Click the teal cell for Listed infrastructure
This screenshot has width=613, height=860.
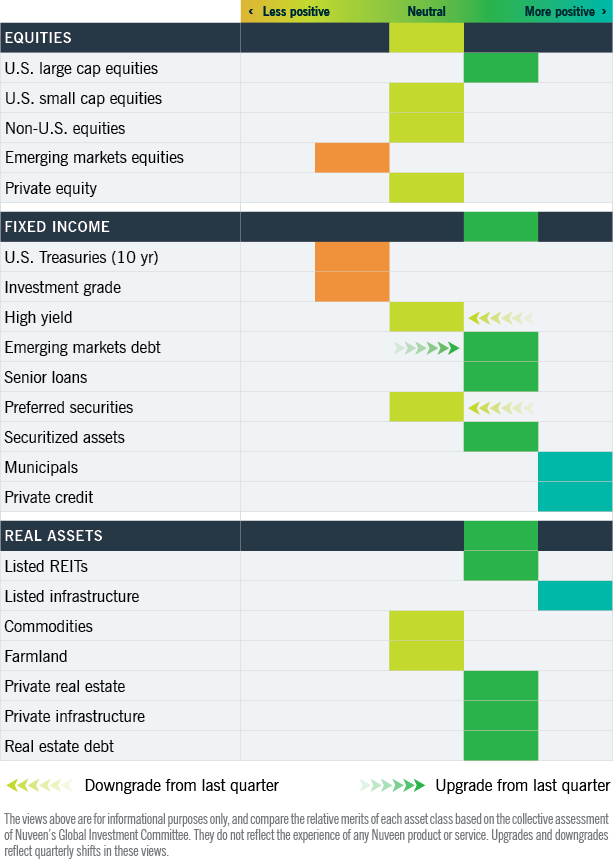click(575, 596)
